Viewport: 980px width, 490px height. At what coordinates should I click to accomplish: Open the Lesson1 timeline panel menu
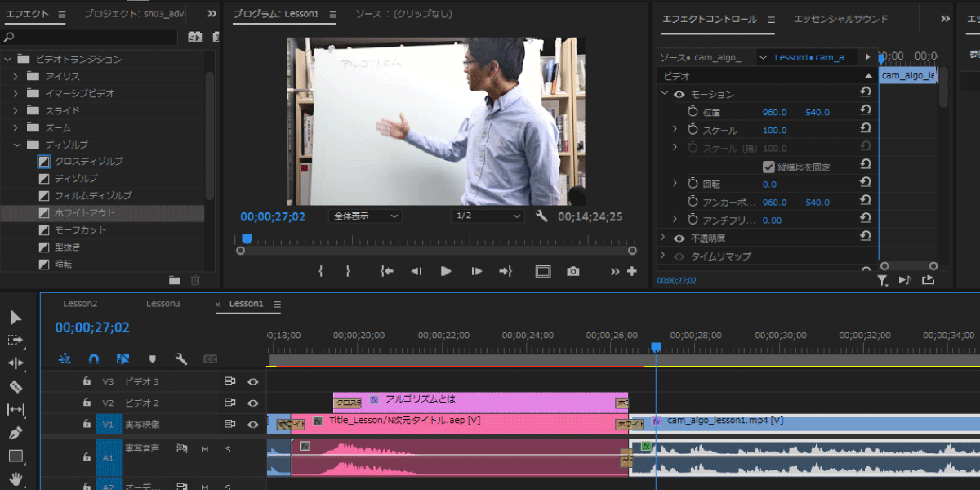(x=277, y=304)
